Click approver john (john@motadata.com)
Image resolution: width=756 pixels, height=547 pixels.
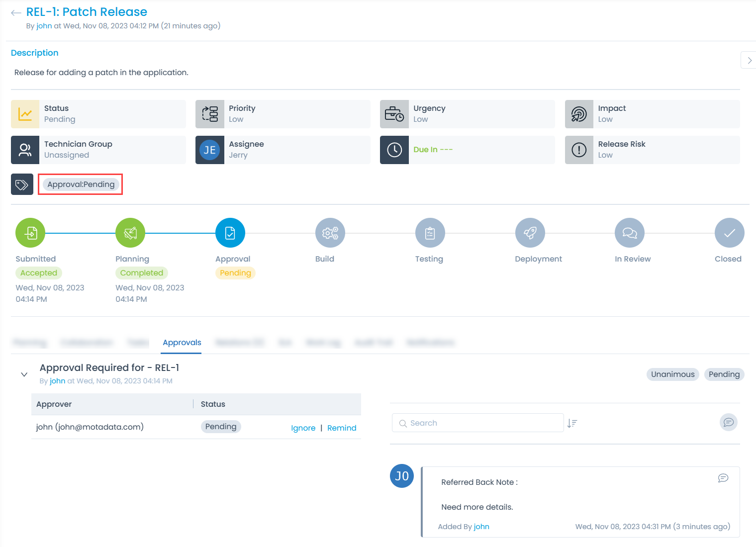click(90, 427)
